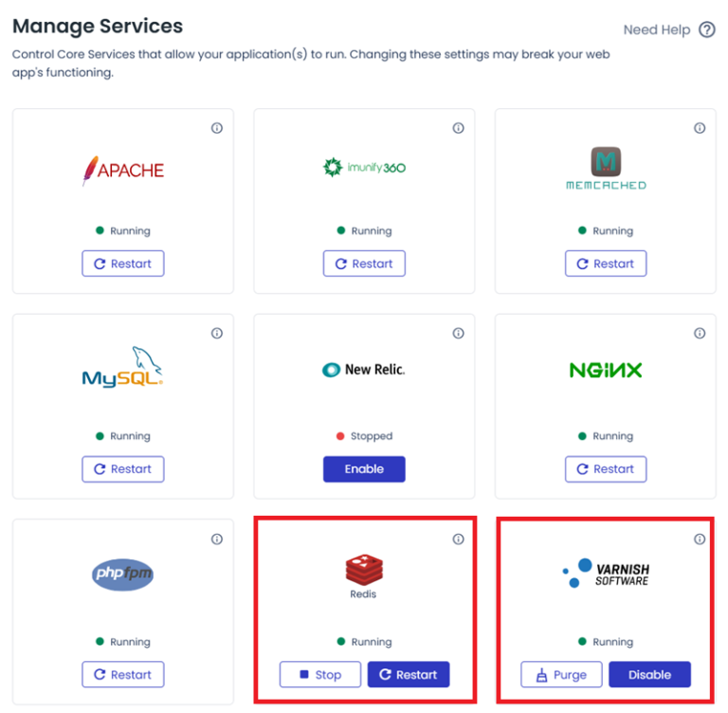Click the Running status under MySQL

point(123,436)
